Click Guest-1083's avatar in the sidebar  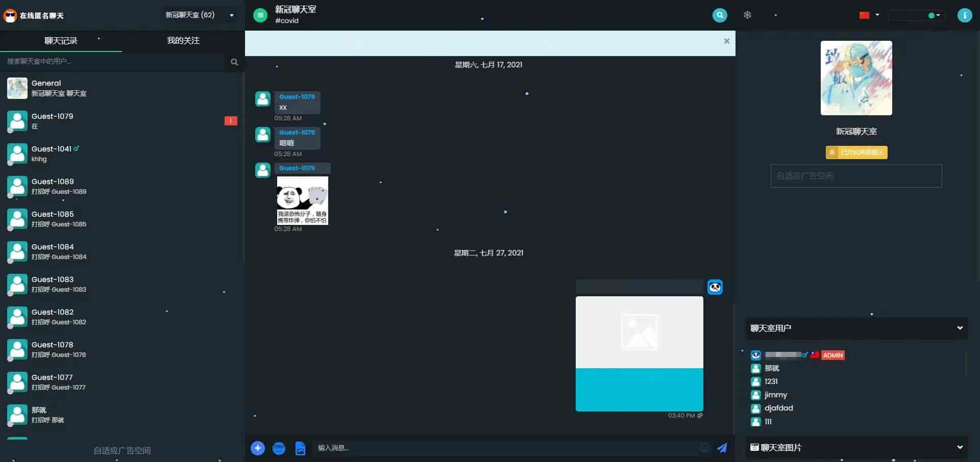[17, 285]
